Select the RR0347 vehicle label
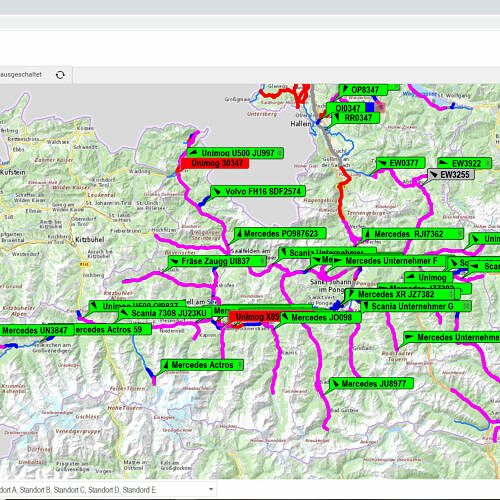The height and width of the screenshot is (500, 500). [x=356, y=118]
